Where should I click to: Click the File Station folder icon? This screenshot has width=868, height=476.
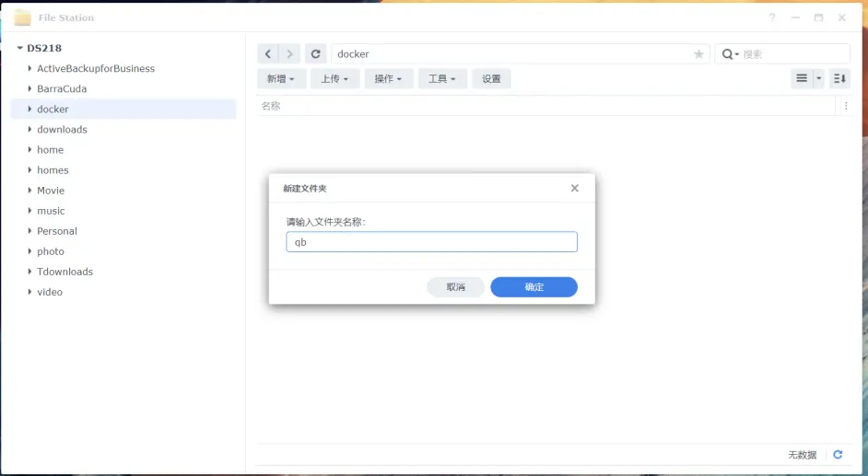(23, 17)
